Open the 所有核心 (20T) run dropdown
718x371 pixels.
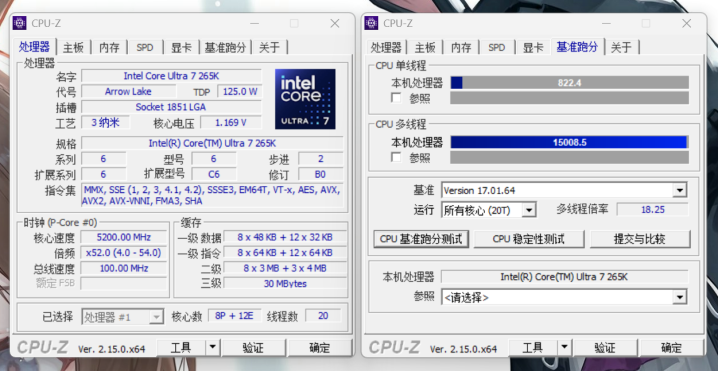(x=529, y=210)
